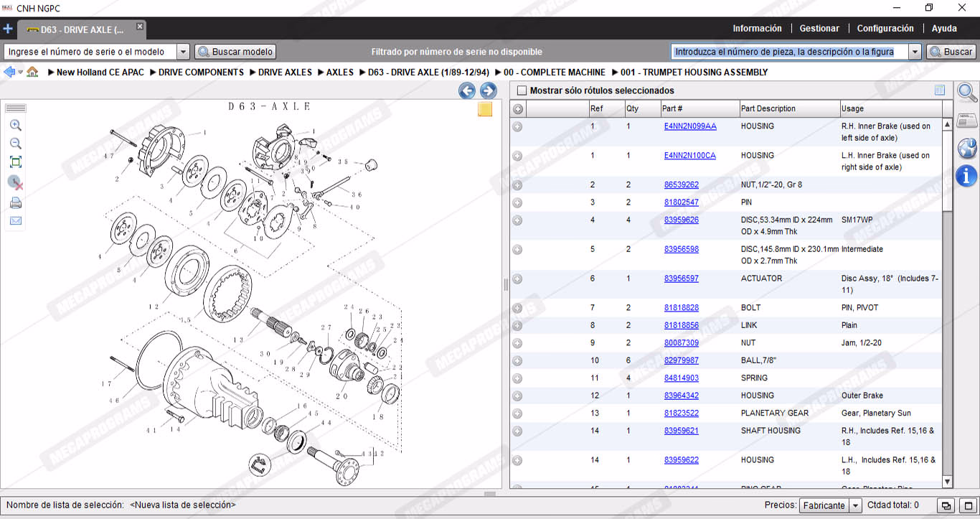980x519 pixels.
Task: Go to the next figure with the right arrow
Action: pos(489,90)
